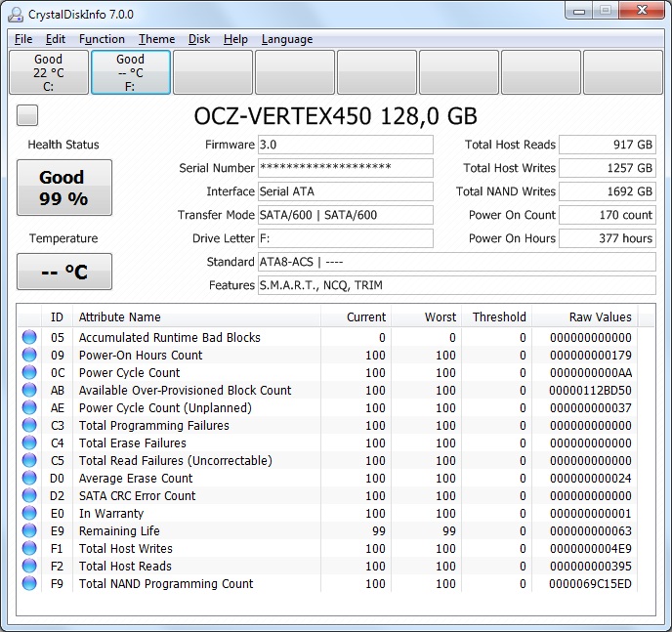Click the Total Host Reads value 917 GB
Image resolution: width=672 pixels, height=632 pixels.
[x=608, y=145]
